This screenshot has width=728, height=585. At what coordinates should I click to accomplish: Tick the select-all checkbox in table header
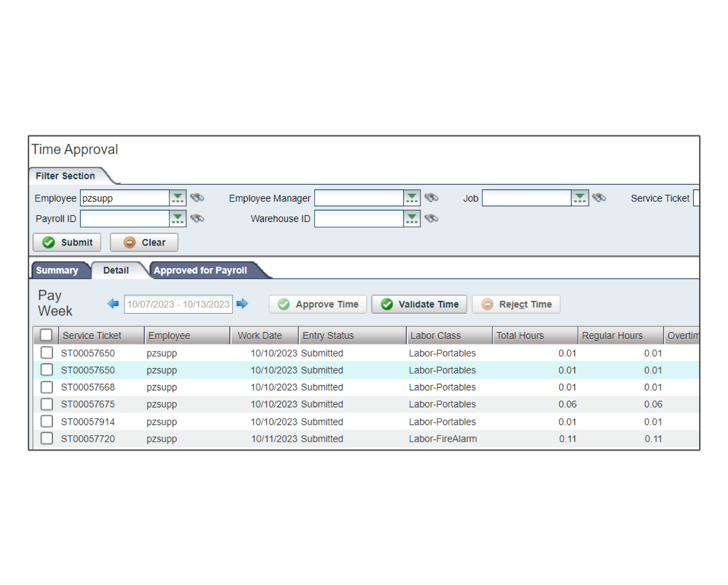(46, 335)
